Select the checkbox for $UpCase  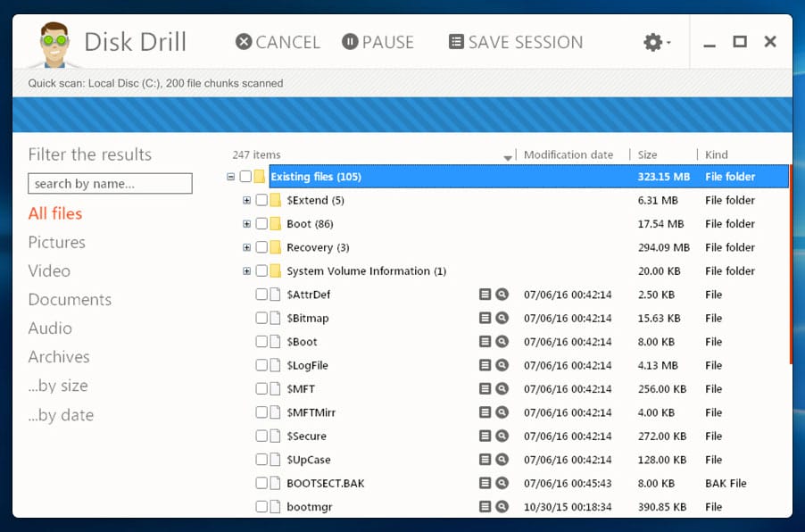click(261, 460)
